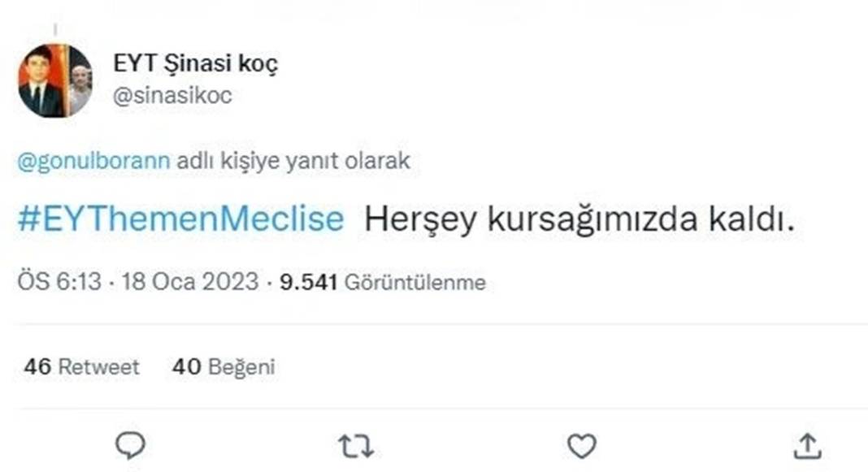See who gave the 40 Beğeni
The width and height of the screenshot is (868, 472).
coord(225,366)
